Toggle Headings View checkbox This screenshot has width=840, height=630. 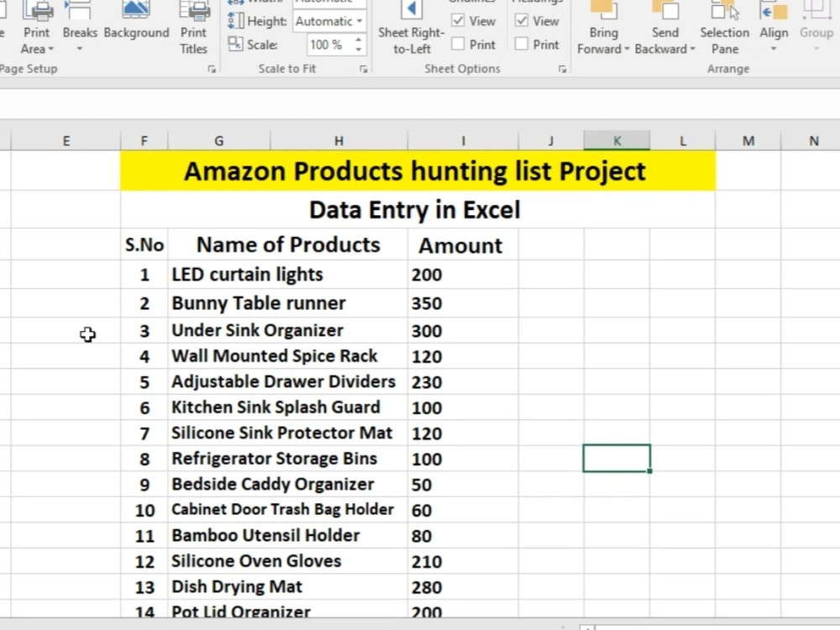522,21
